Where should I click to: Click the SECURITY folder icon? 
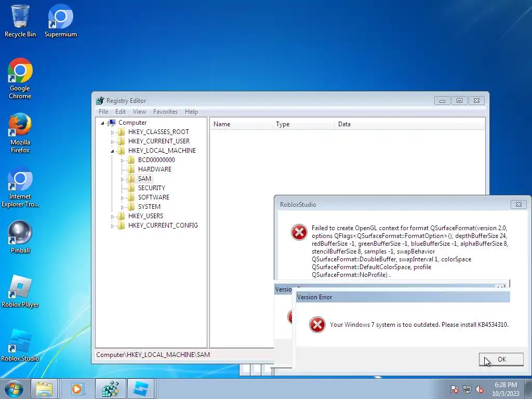click(131, 188)
